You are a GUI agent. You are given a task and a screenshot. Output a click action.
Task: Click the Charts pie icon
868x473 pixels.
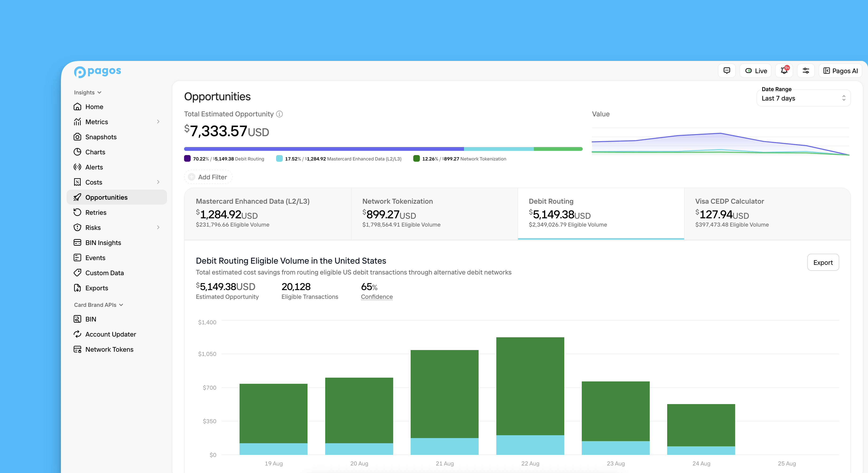77,152
